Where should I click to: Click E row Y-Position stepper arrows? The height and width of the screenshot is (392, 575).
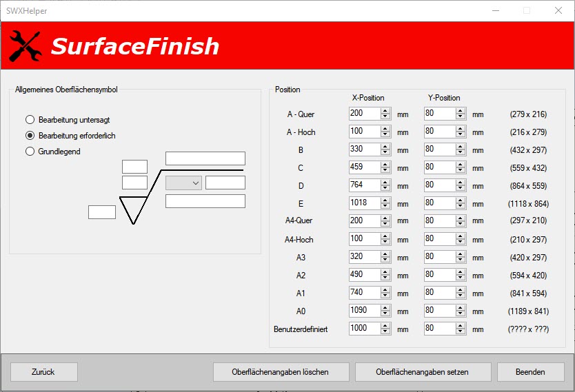(x=461, y=203)
